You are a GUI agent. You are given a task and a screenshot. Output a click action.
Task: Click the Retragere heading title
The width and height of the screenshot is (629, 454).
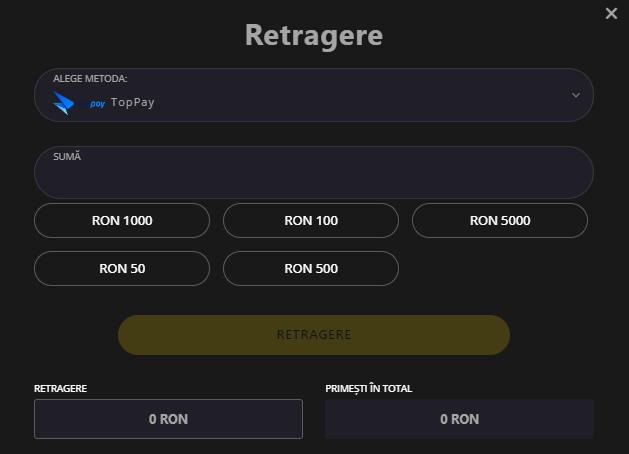click(x=314, y=36)
